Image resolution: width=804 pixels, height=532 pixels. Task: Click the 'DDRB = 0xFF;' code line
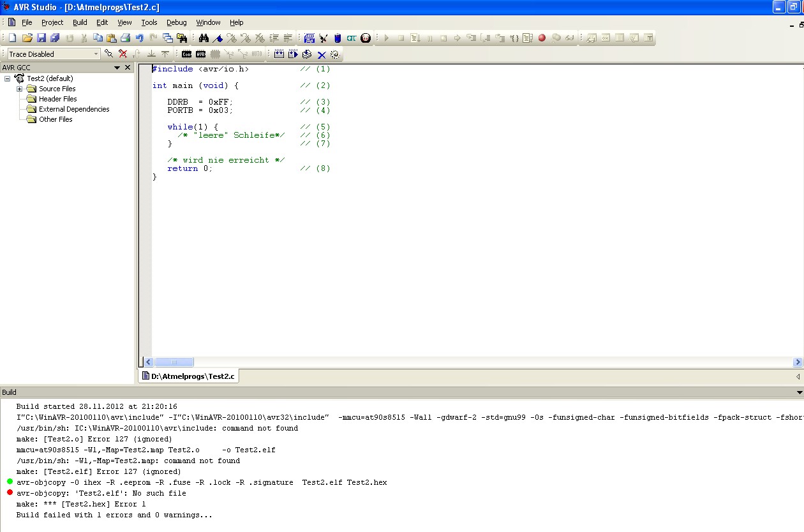(x=200, y=102)
